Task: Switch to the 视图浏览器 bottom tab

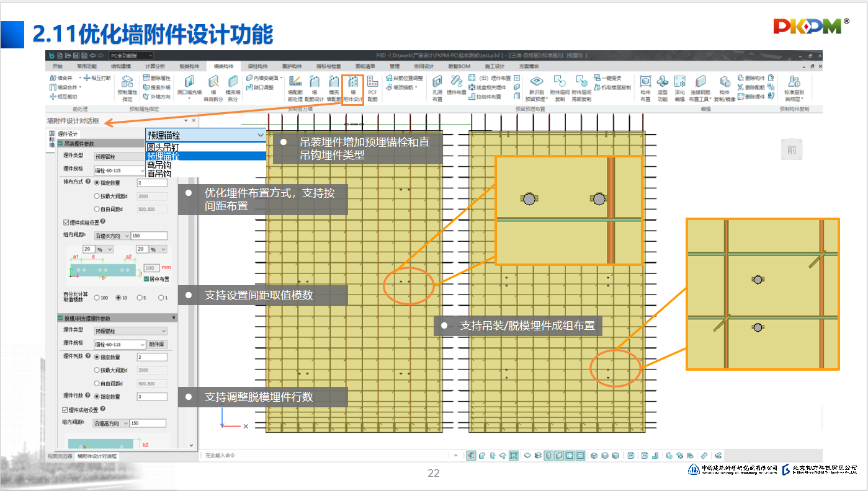Action: 60,456
